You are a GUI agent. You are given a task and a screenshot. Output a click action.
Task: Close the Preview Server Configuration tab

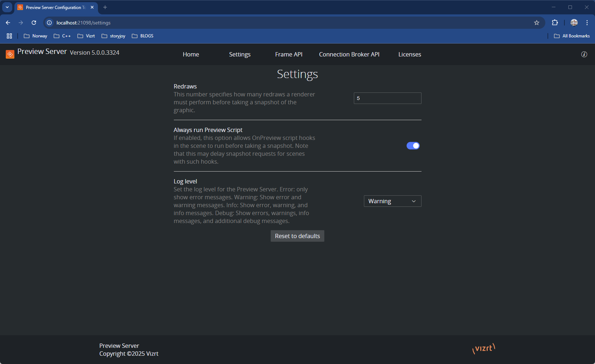click(92, 7)
